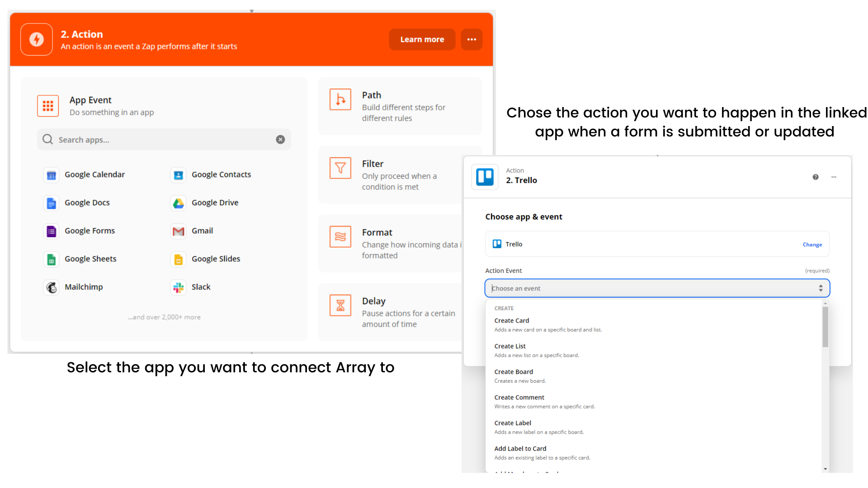Select the Path option title
Viewport: 868px width, 488px height.
(372, 95)
